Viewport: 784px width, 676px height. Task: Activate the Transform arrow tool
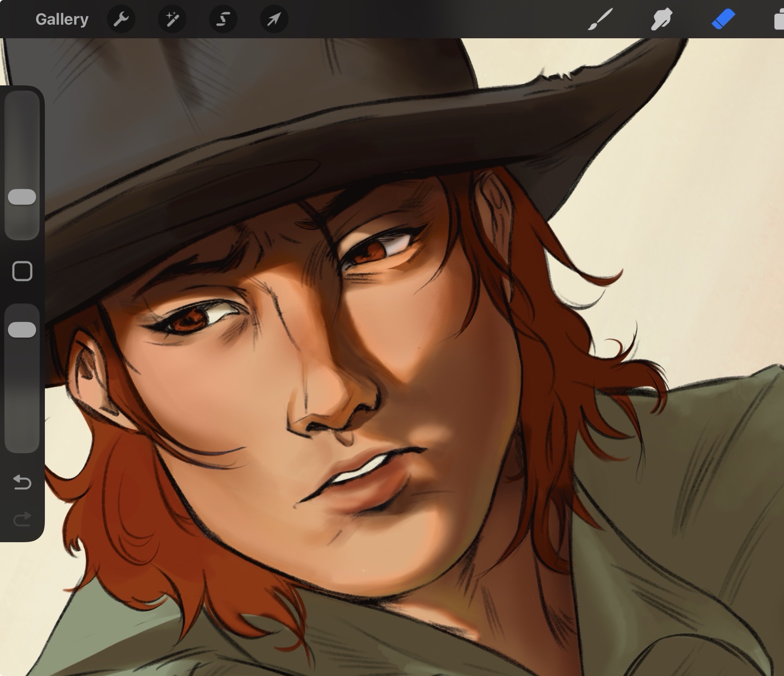tap(274, 19)
